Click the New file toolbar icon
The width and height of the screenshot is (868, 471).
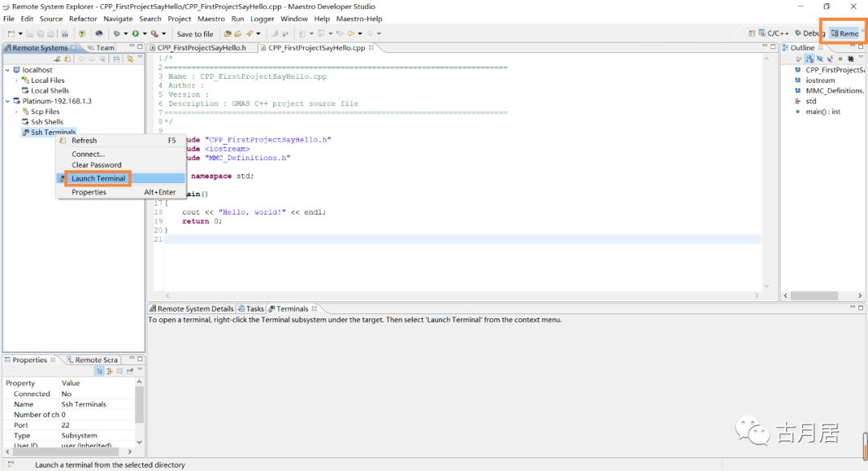coord(11,34)
